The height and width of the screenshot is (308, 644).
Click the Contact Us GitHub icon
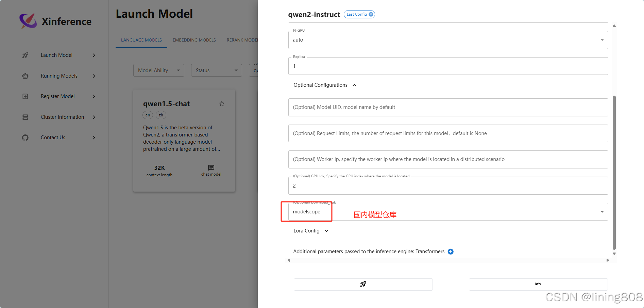point(25,137)
